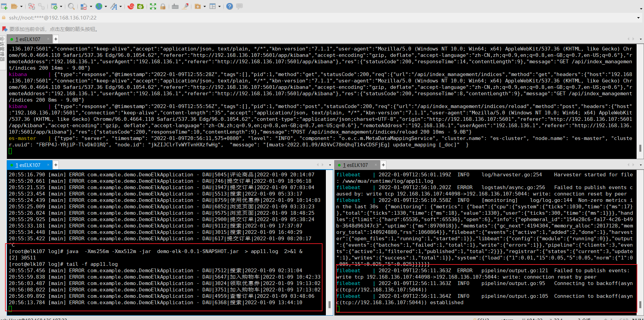This screenshot has width=644, height=320.
Task: Click the keyboard mapping icon
Action: coord(175,6)
